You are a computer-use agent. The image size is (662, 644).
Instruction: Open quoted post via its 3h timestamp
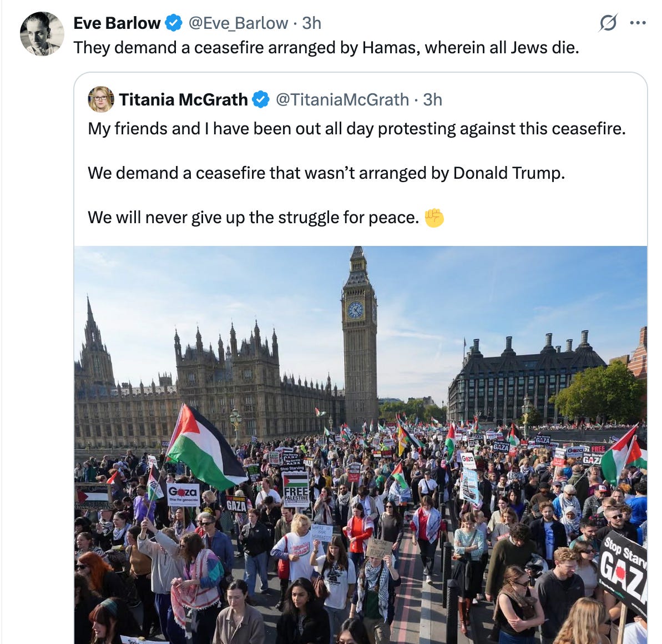433,100
